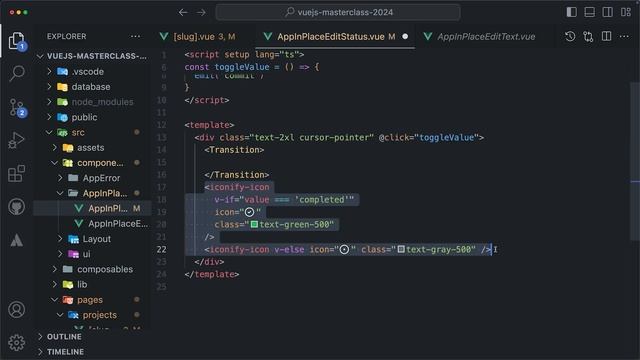Collapse the src folder
This screenshot has height=360, width=640.
[x=92, y=132]
